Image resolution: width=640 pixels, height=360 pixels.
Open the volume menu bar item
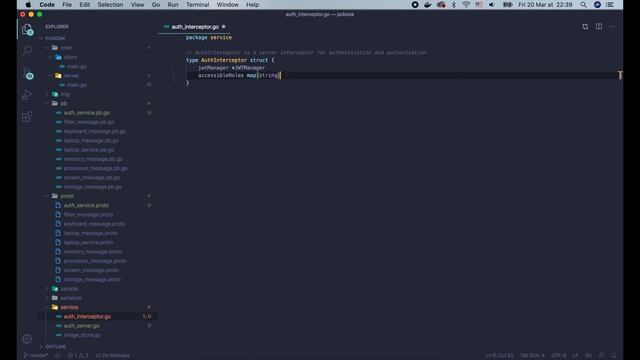pos(492,5)
